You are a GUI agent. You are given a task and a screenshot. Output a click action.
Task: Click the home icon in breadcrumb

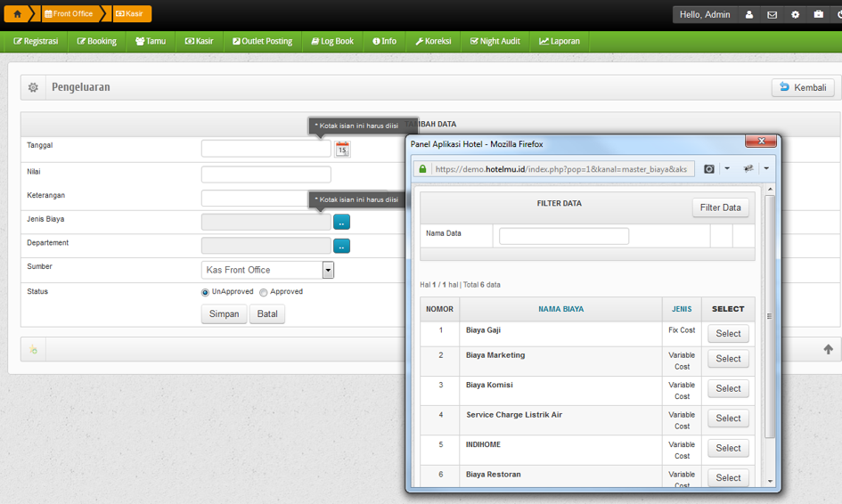[17, 14]
